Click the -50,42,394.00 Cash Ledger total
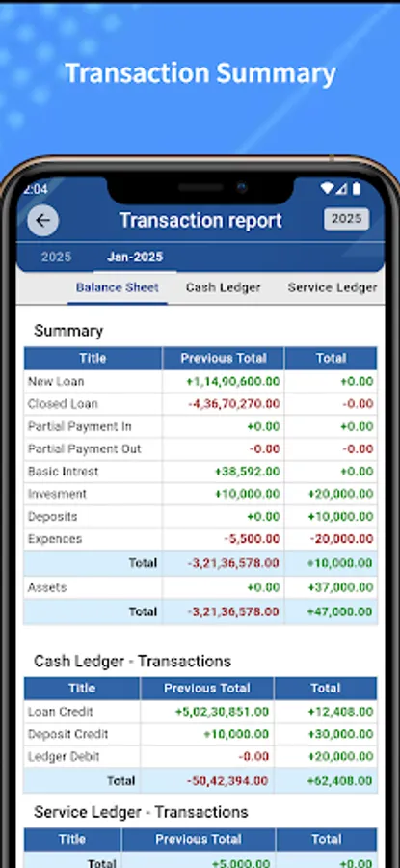This screenshot has height=868, width=400. click(x=227, y=781)
